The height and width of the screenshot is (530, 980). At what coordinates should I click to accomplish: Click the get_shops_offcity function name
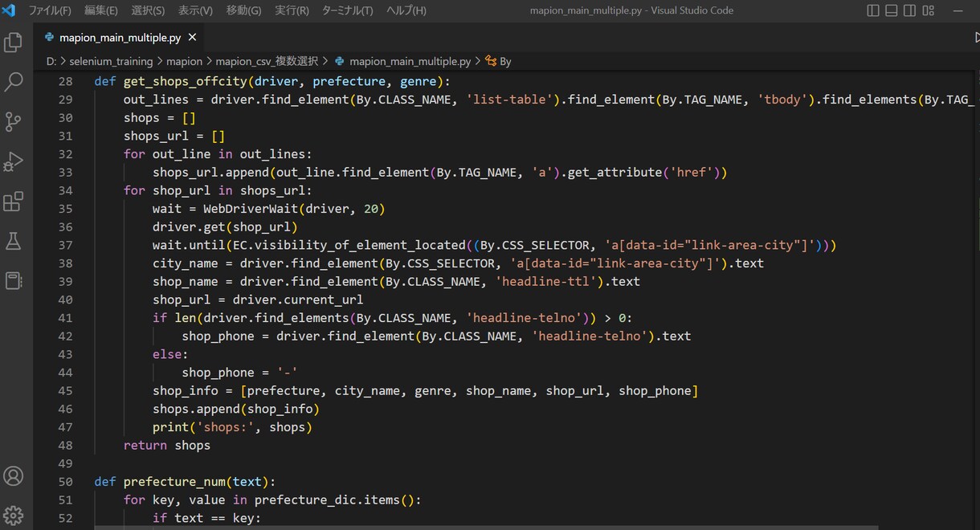pos(185,81)
